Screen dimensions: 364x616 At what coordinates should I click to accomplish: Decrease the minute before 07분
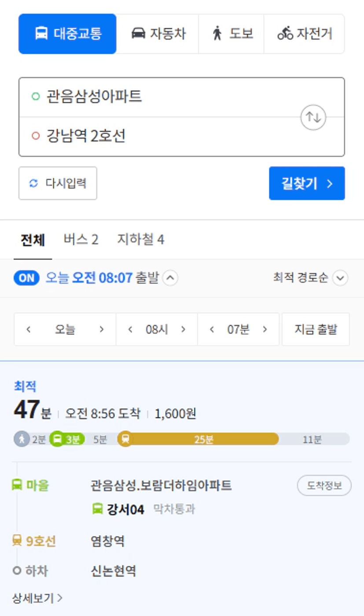click(x=212, y=329)
